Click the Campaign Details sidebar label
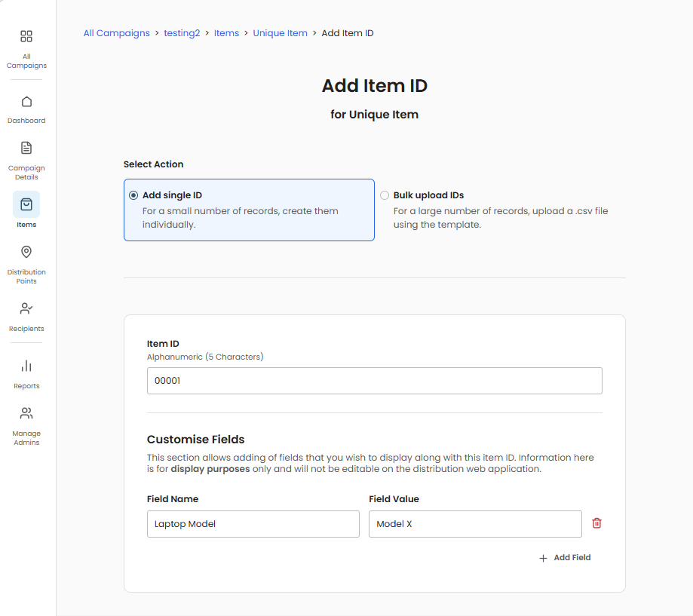Viewport: 693px width, 616px height. click(x=26, y=173)
